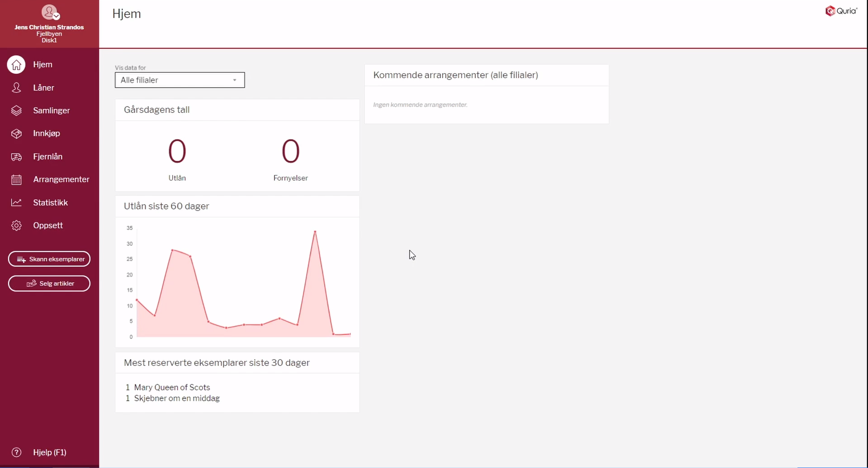The height and width of the screenshot is (468, 868).
Task: Click the Fjernlån truck icon
Action: 16,157
